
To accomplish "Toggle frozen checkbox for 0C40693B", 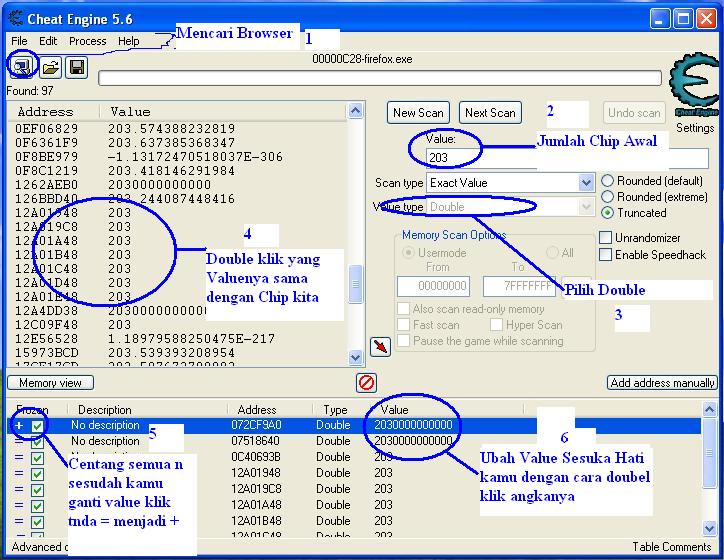I will pyautogui.click(x=37, y=458).
